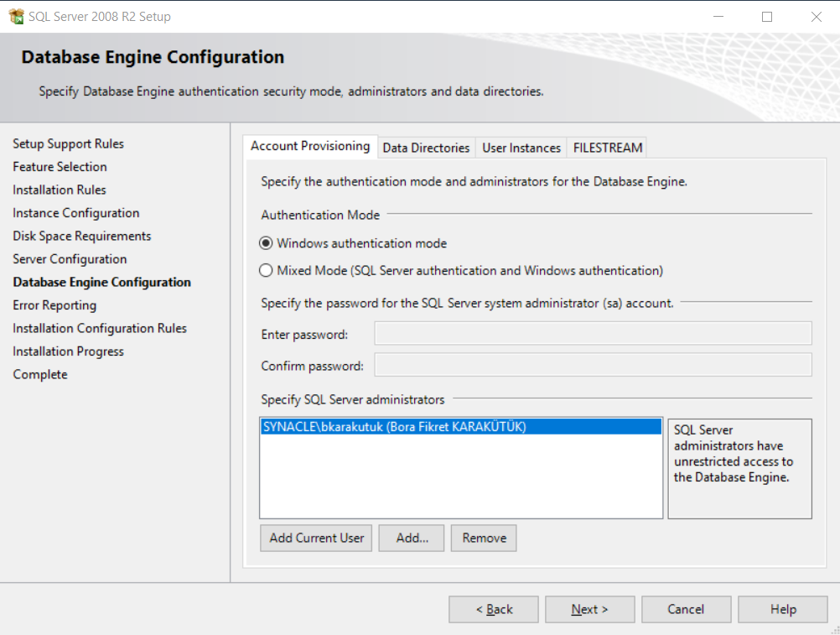Click Error Reporting step
The width and height of the screenshot is (840, 635).
click(54, 304)
